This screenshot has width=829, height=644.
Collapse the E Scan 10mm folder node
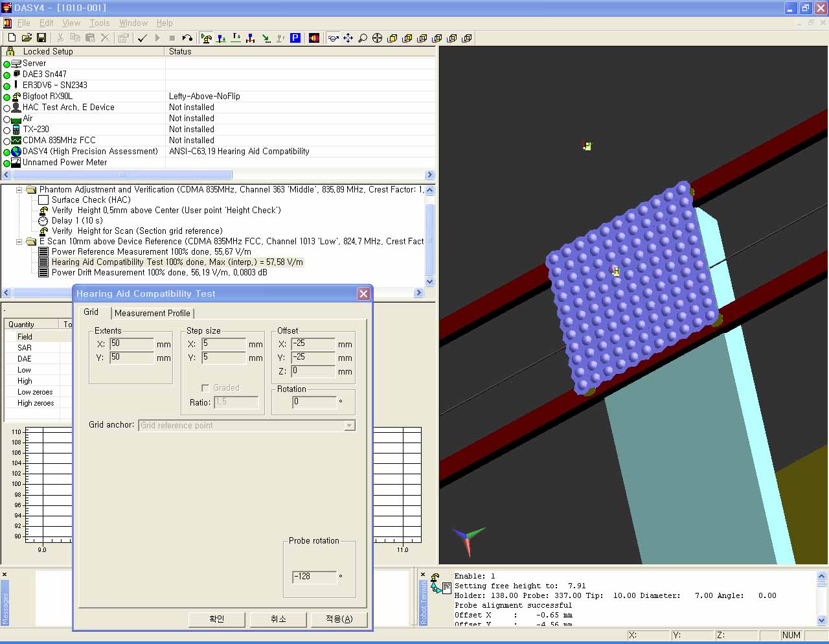pyautogui.click(x=19, y=242)
